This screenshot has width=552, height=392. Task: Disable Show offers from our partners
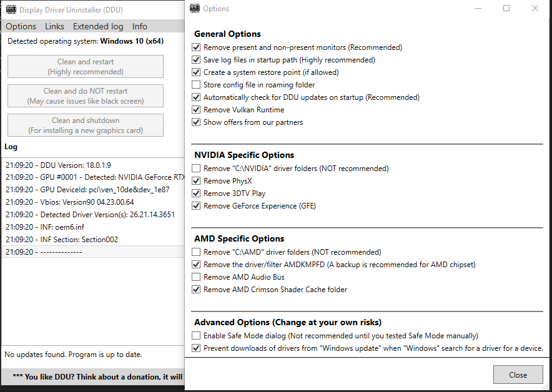[196, 122]
